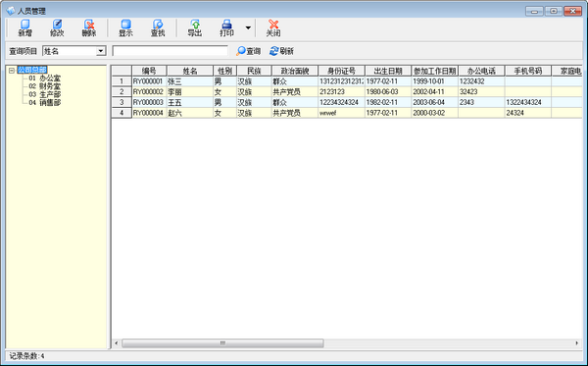Viewport: 588px width, 366px height.
Task: Click the search text input field
Action: point(170,51)
